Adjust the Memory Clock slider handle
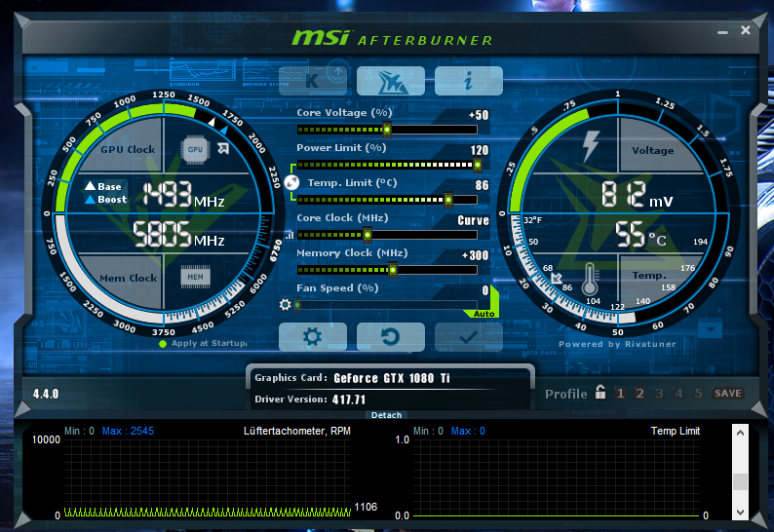This screenshot has width=774, height=532. point(393,270)
